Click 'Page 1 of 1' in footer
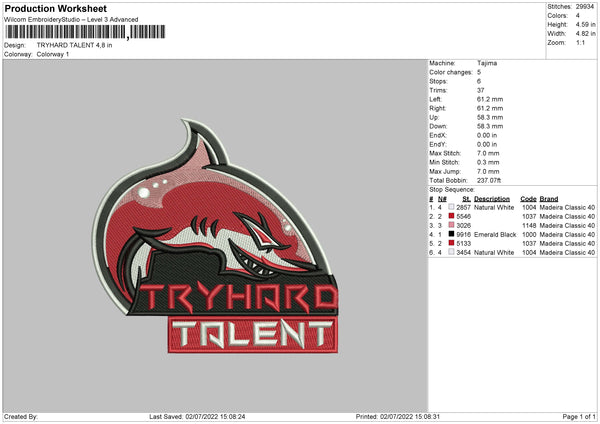This screenshot has width=600, height=424. pos(579,417)
